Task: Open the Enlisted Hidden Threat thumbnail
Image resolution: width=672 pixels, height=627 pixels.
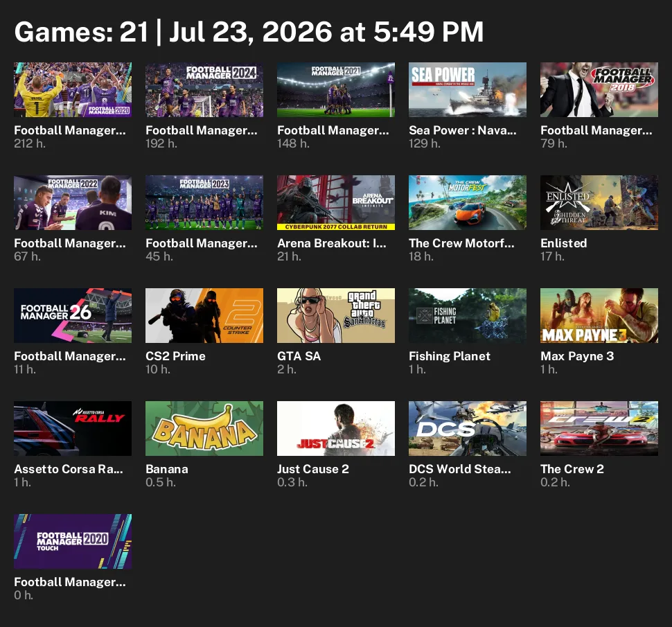Action: [599, 202]
